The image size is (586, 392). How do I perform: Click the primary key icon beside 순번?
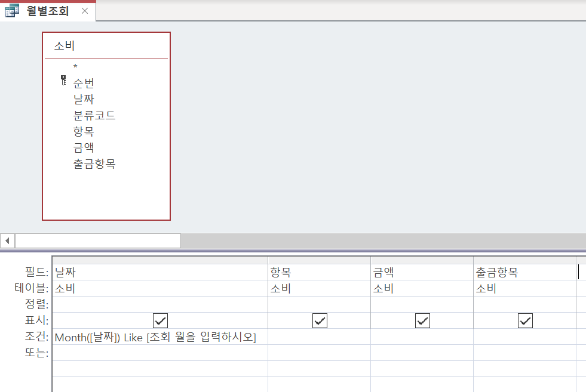pyautogui.click(x=63, y=81)
